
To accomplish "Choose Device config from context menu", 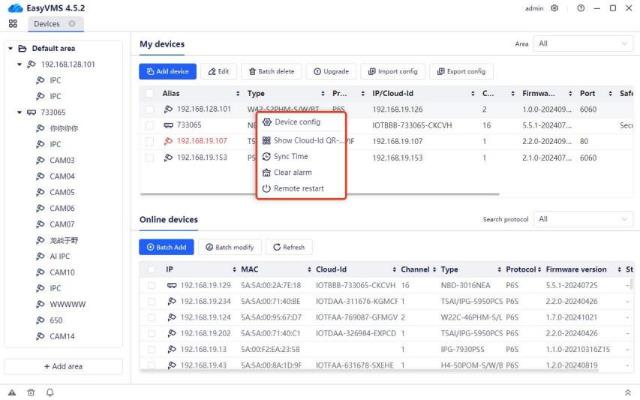I will point(297,122).
